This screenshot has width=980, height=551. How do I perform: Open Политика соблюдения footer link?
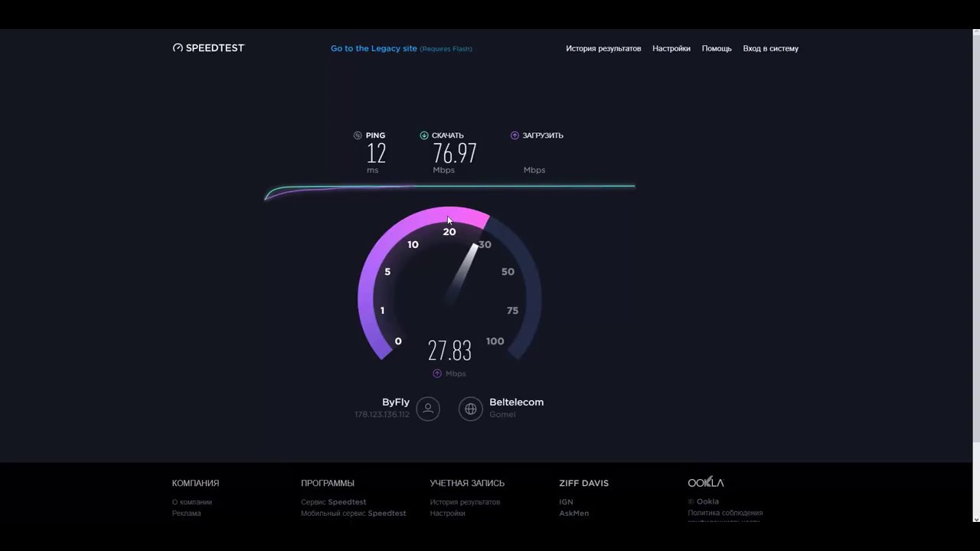point(725,513)
